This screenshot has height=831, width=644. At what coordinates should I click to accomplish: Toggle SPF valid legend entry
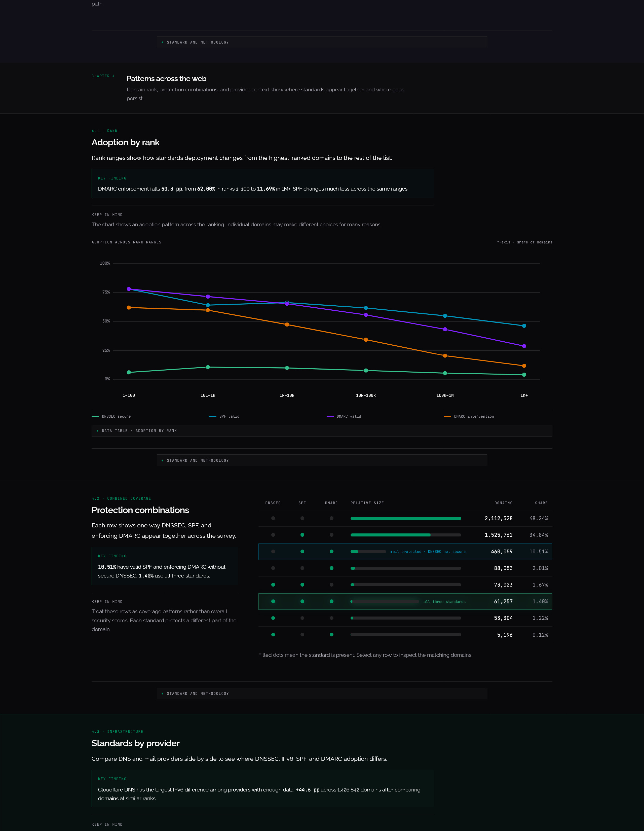pyautogui.click(x=224, y=416)
